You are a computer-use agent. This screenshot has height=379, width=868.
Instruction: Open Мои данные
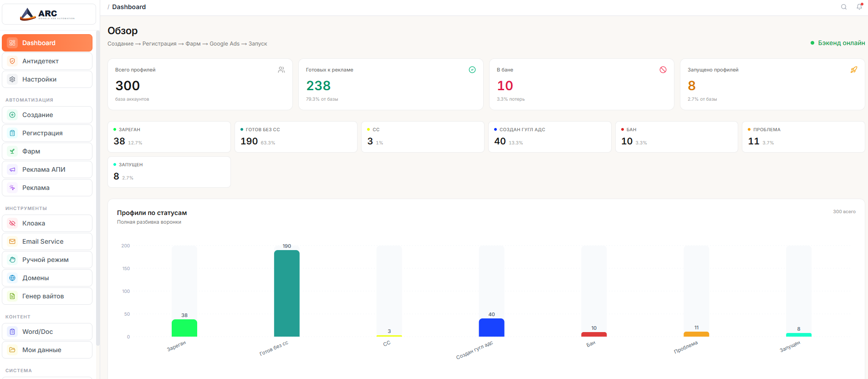[47, 350]
